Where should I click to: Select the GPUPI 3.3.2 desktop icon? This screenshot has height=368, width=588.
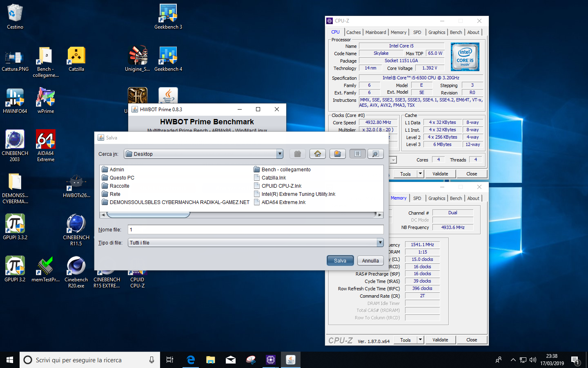pos(15,227)
